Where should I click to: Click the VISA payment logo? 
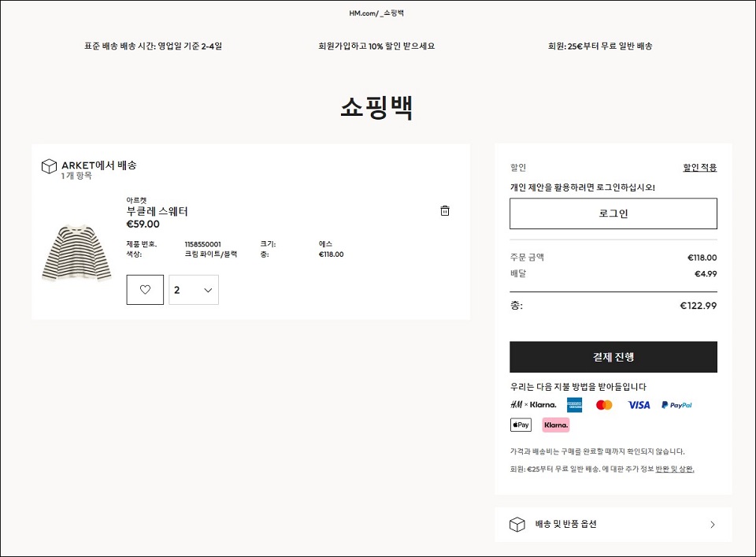click(x=639, y=405)
